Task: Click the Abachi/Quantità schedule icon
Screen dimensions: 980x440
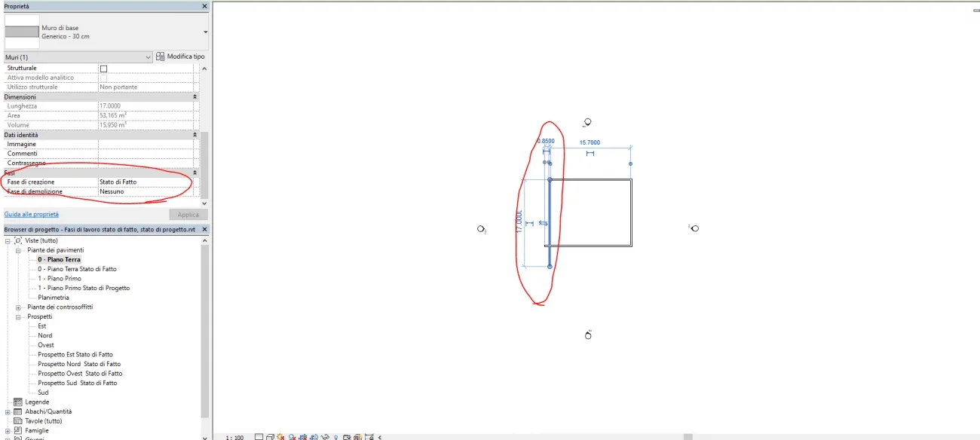Action: [x=18, y=411]
